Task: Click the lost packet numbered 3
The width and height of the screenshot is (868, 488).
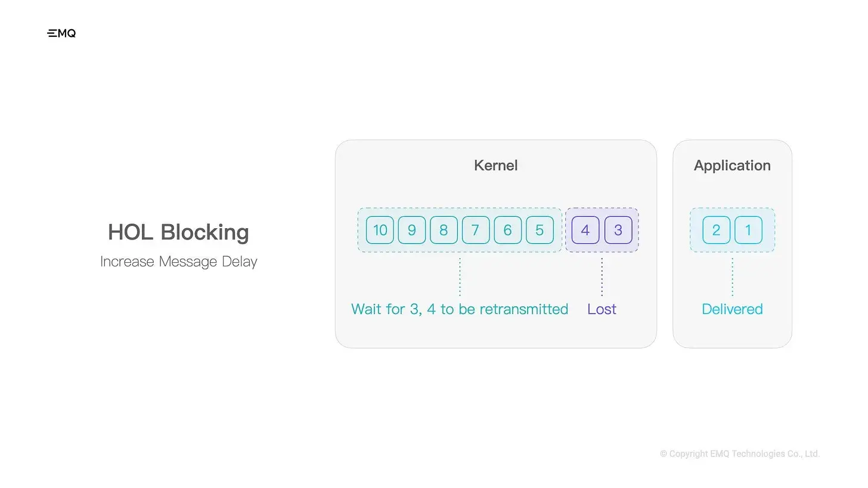Action: point(618,230)
